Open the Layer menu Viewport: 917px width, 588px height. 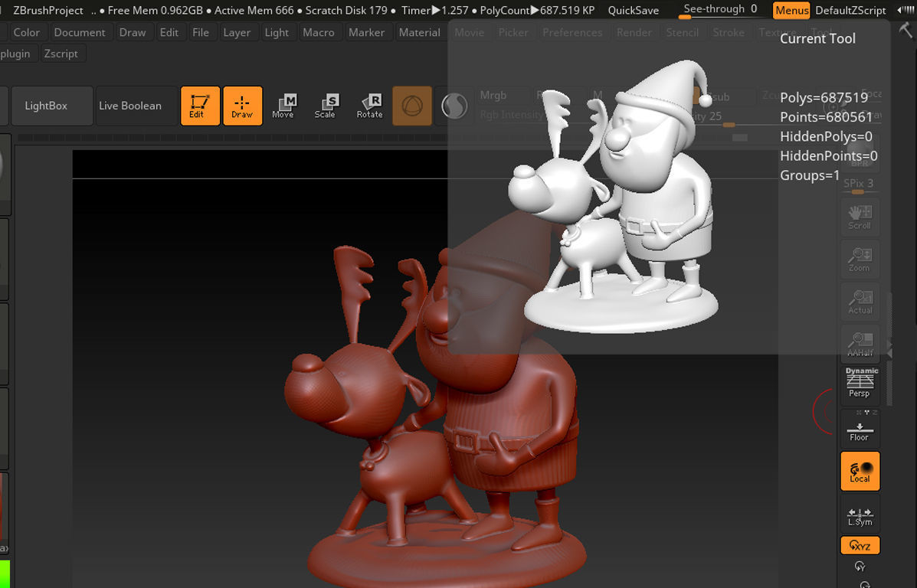[x=237, y=32]
